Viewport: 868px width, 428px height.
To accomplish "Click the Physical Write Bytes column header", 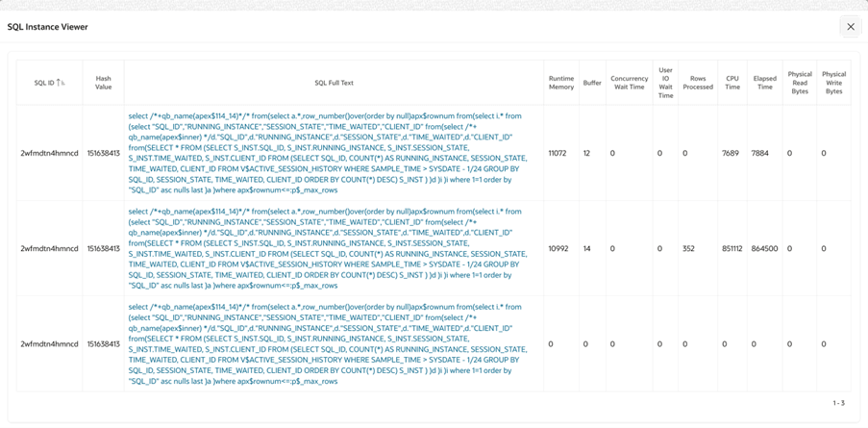I will point(833,83).
